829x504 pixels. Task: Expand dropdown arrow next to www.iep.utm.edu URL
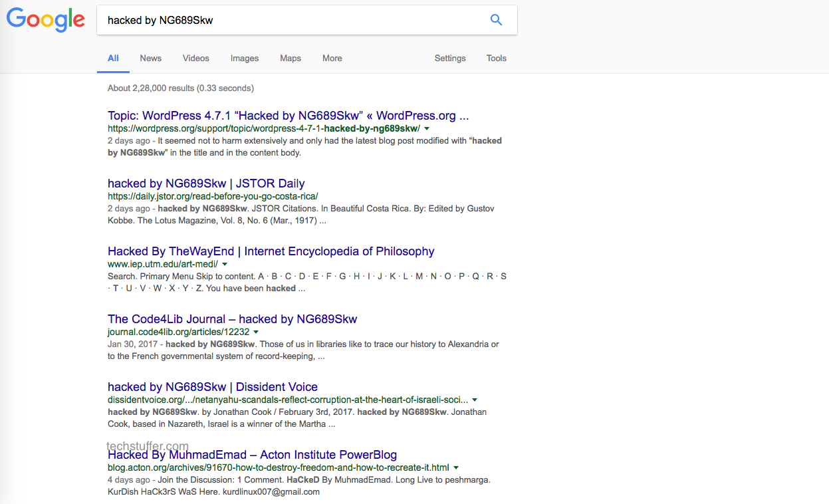225,264
